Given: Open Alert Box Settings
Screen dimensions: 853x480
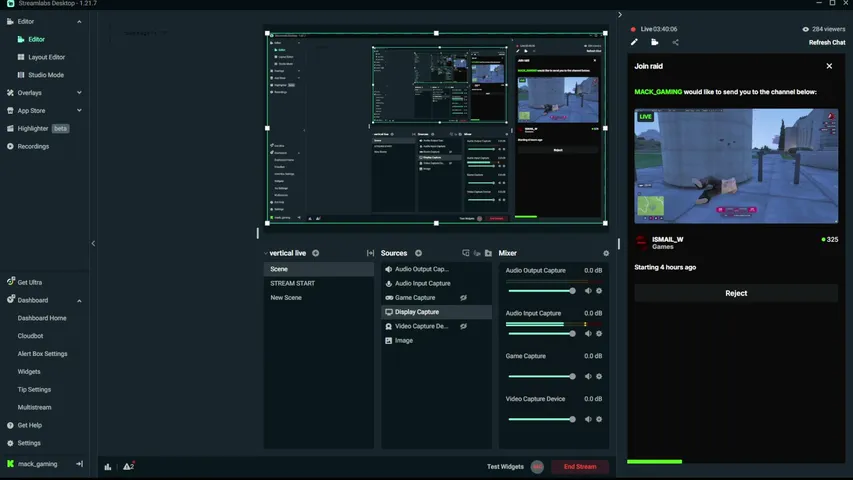Looking at the screenshot, I should 42,354.
